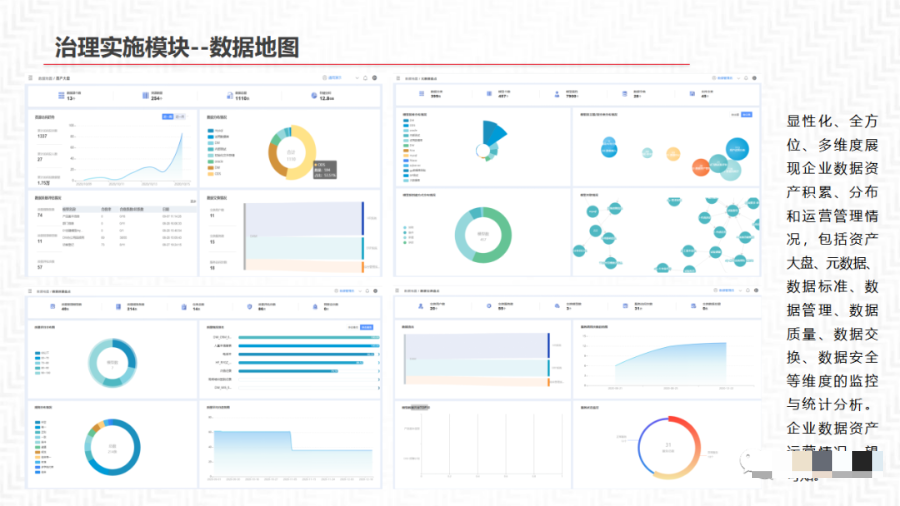Click the 'more' link above the top-left dashboard table

pyautogui.click(x=193, y=201)
